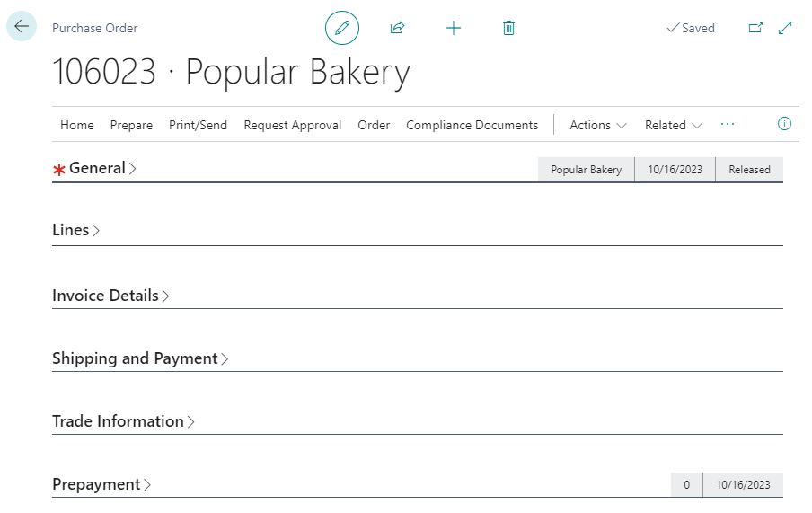Click the share icon
The image size is (812, 513).
pos(397,28)
